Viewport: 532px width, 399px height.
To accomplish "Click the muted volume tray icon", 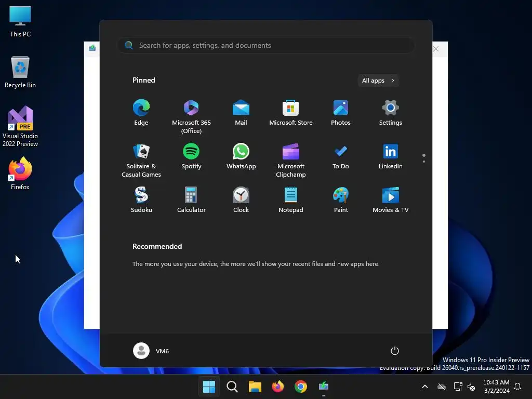I will coord(471,387).
